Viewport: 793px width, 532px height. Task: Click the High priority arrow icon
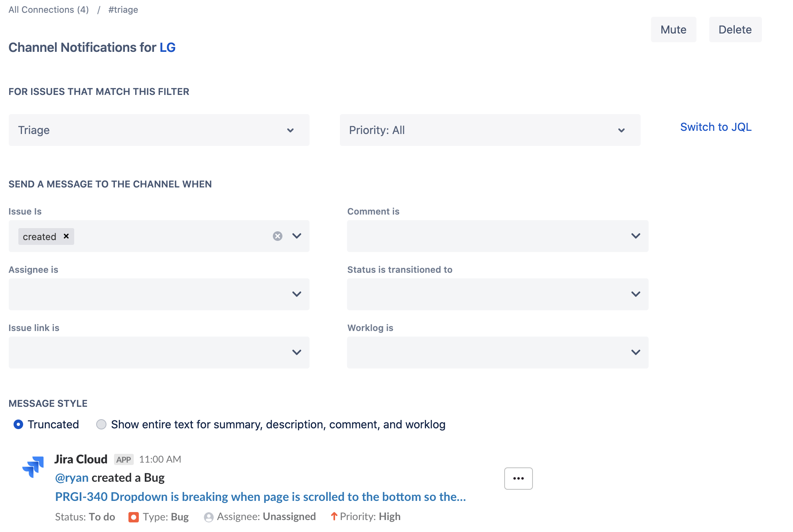[x=334, y=516]
